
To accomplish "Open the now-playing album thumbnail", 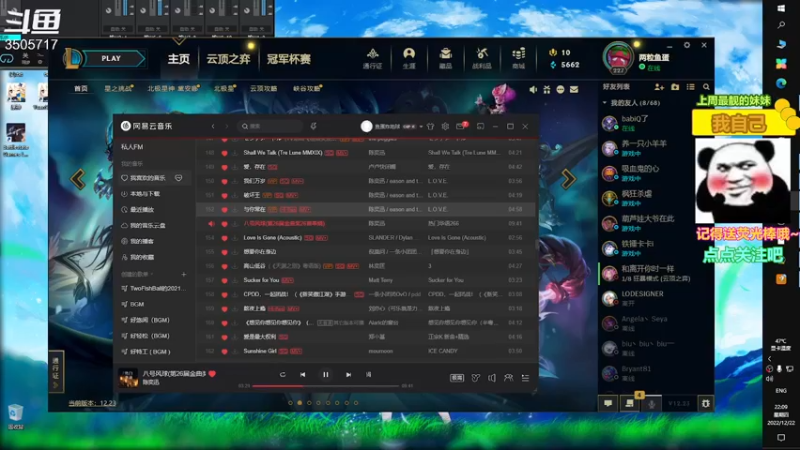I will pyautogui.click(x=128, y=378).
